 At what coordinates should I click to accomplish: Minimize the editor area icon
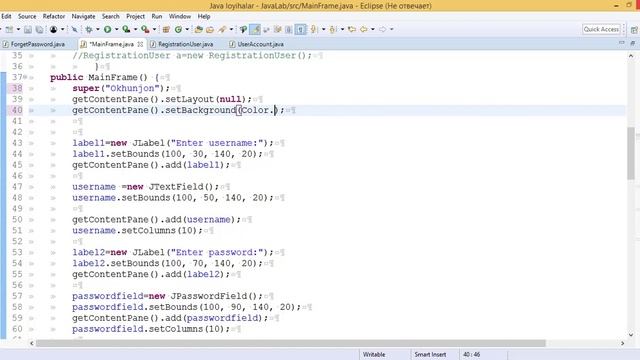[622, 43]
